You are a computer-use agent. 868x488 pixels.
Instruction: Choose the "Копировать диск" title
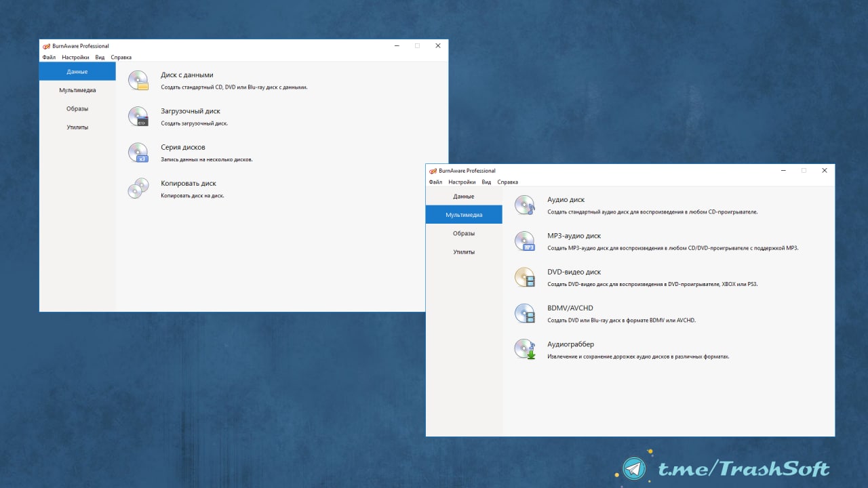189,184
